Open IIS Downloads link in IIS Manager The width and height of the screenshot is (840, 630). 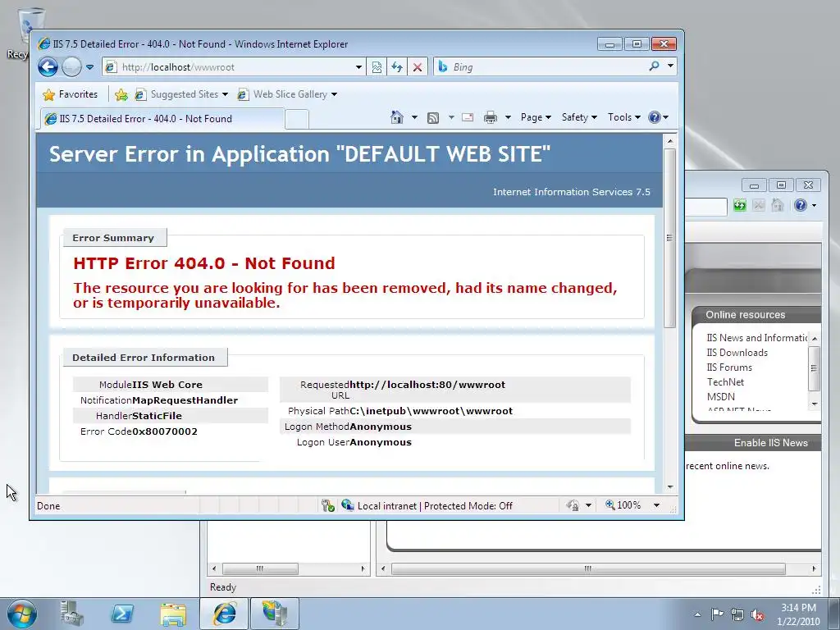coord(737,353)
